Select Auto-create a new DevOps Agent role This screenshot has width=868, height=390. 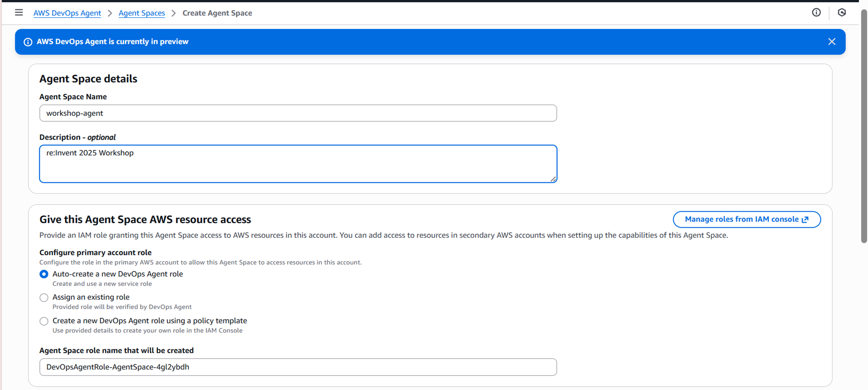tap(44, 274)
